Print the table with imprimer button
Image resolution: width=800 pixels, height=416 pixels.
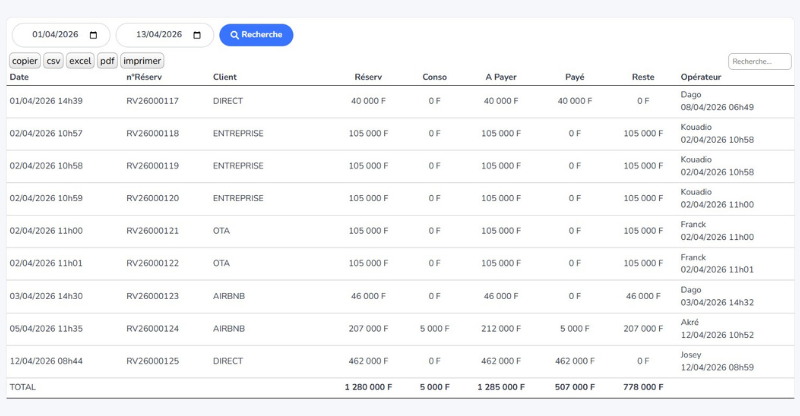[x=142, y=61]
